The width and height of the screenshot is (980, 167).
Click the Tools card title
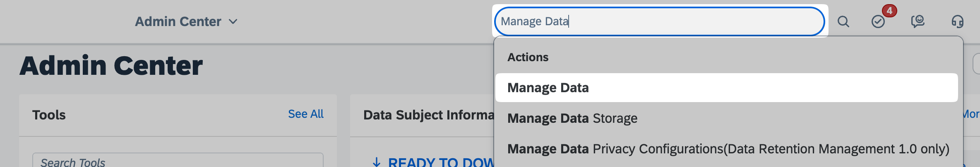(x=49, y=115)
